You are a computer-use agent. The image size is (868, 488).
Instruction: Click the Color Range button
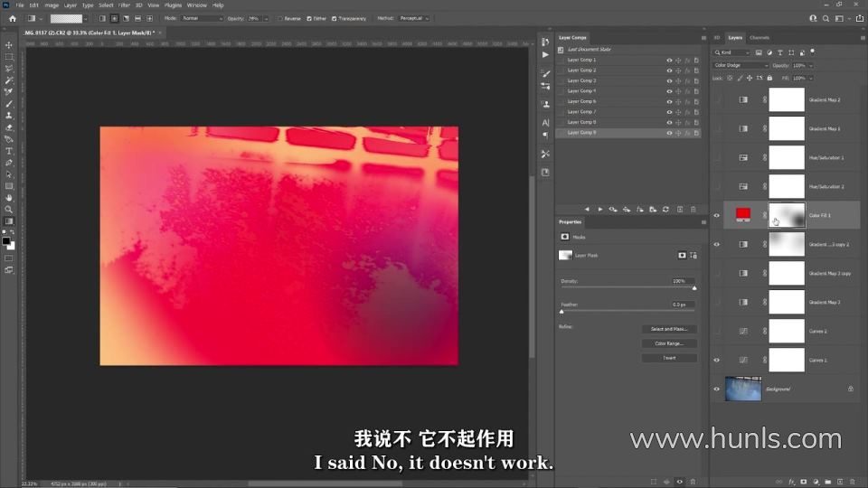(669, 343)
